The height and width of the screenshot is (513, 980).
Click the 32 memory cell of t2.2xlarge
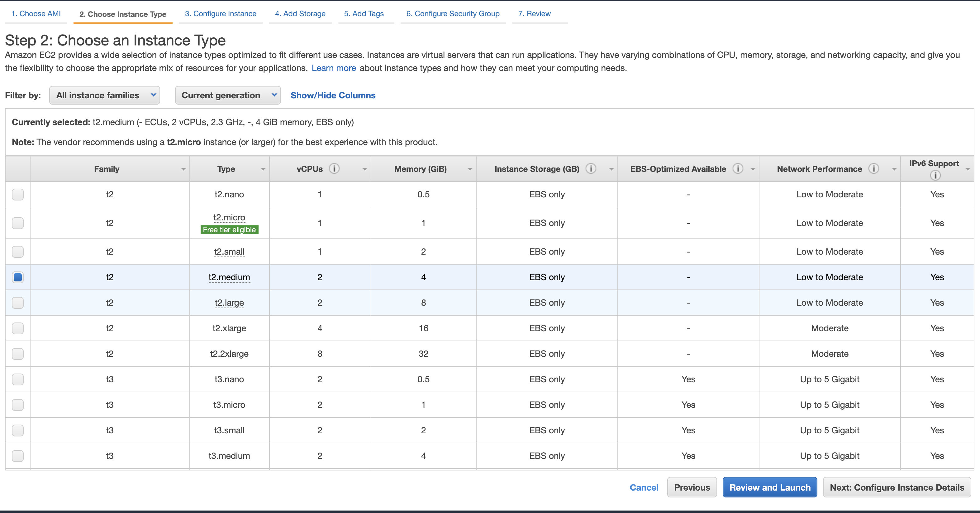tap(423, 354)
